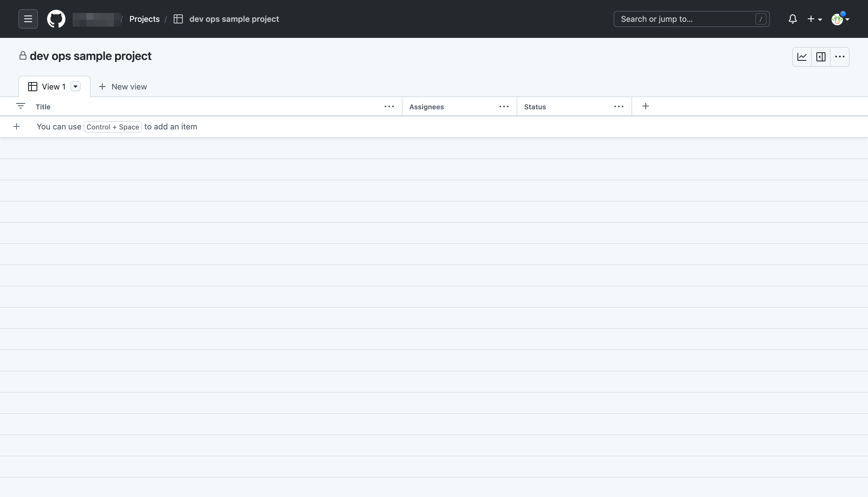Open the project three-dot options menu
This screenshot has width=868, height=497.
tap(840, 57)
